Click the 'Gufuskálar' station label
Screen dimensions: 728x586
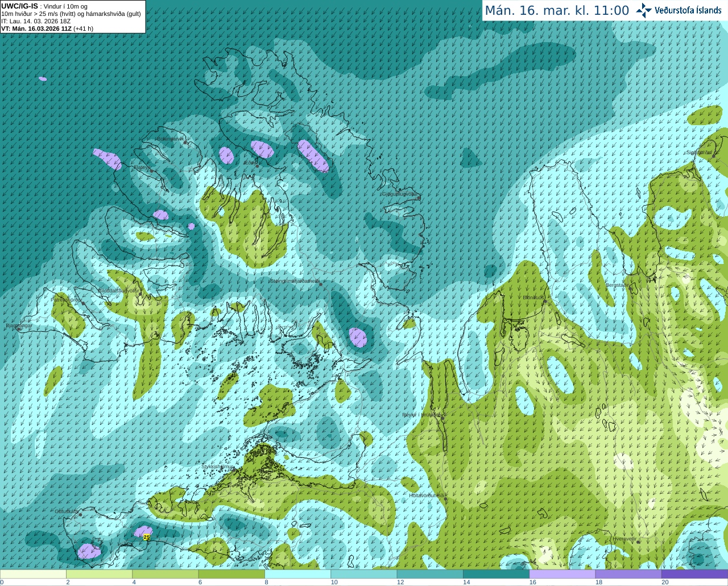[x=67, y=511]
